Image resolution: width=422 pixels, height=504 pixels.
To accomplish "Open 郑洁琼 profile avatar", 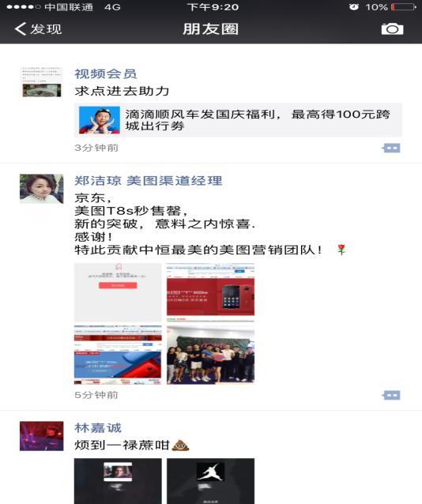I will coord(42,189).
